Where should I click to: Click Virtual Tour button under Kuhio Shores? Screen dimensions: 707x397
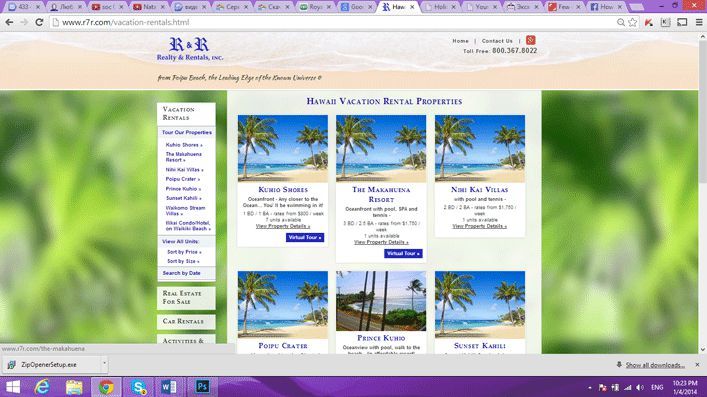click(x=305, y=237)
